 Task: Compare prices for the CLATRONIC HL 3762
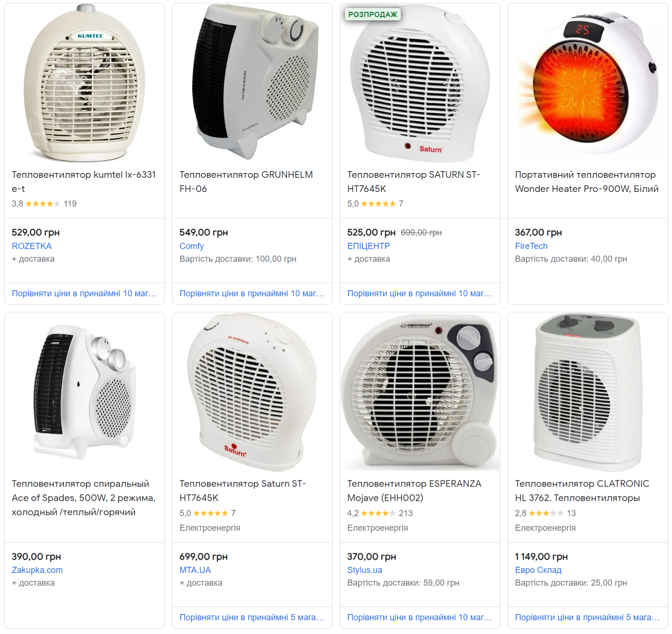pos(587,617)
